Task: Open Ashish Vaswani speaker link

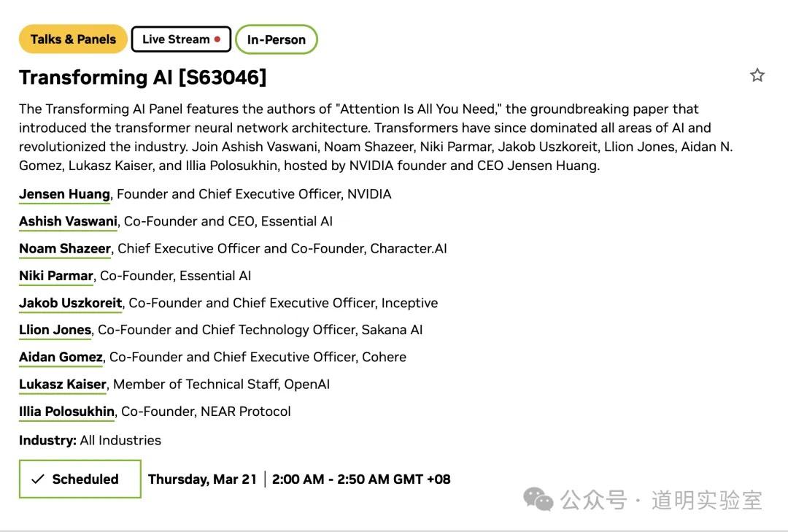Action: point(68,221)
